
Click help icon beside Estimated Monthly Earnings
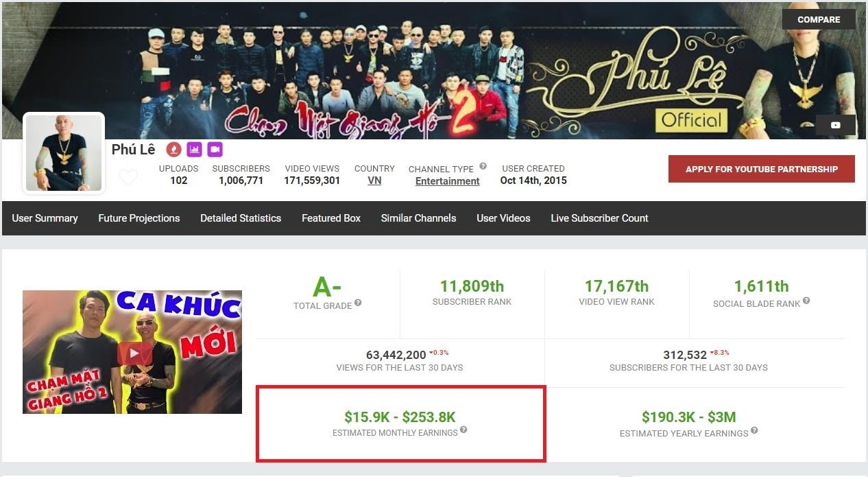click(x=463, y=430)
